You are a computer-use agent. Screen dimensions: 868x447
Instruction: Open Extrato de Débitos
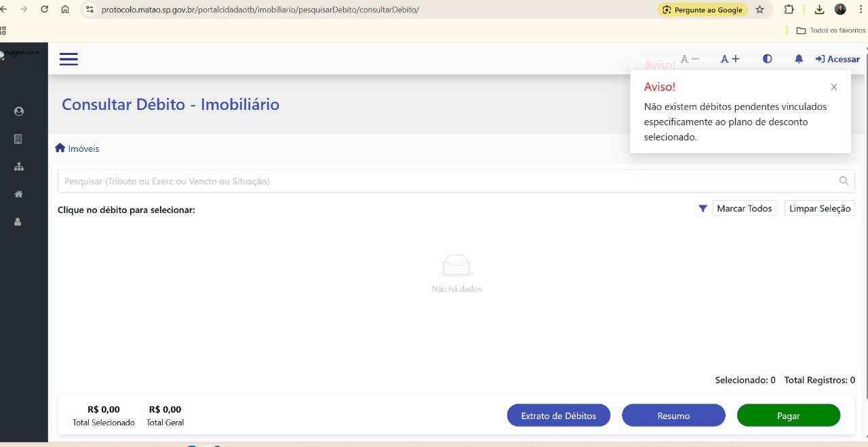pyautogui.click(x=558, y=416)
